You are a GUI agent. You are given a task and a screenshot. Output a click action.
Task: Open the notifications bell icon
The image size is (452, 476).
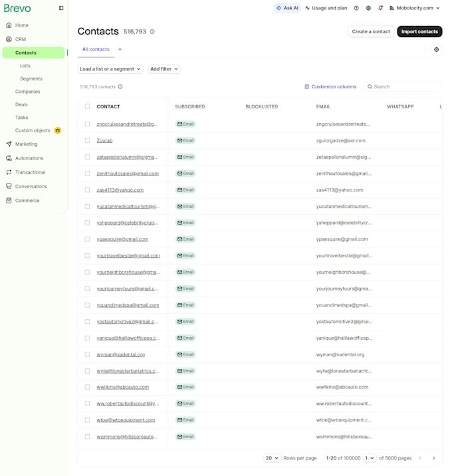coord(380,8)
